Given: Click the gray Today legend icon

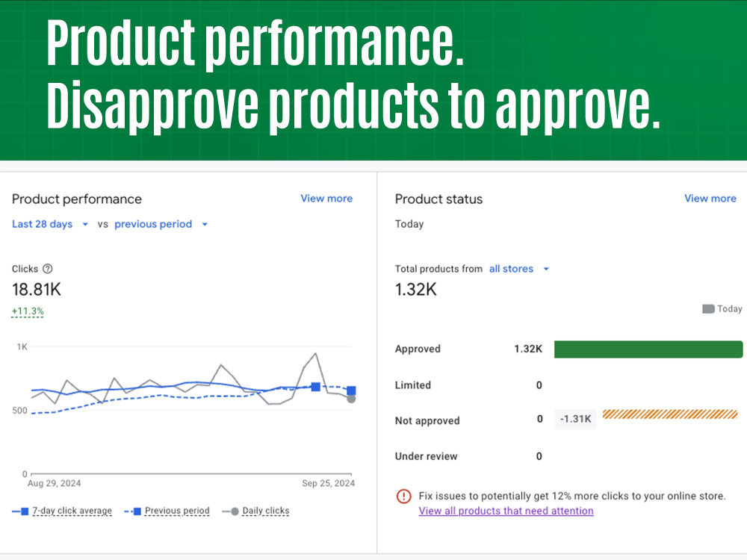Looking at the screenshot, I should 708,309.
